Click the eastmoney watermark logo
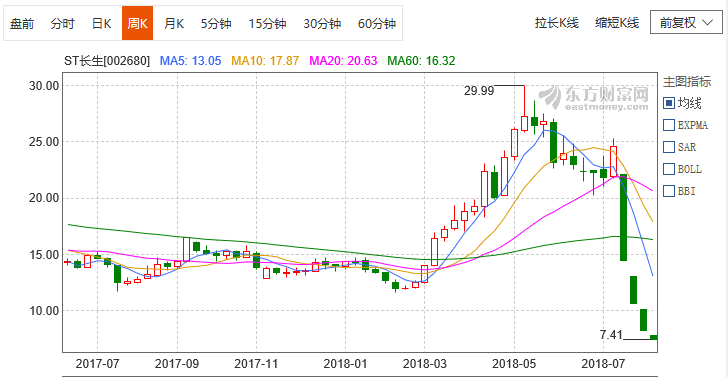The image size is (728, 377). coord(597,98)
